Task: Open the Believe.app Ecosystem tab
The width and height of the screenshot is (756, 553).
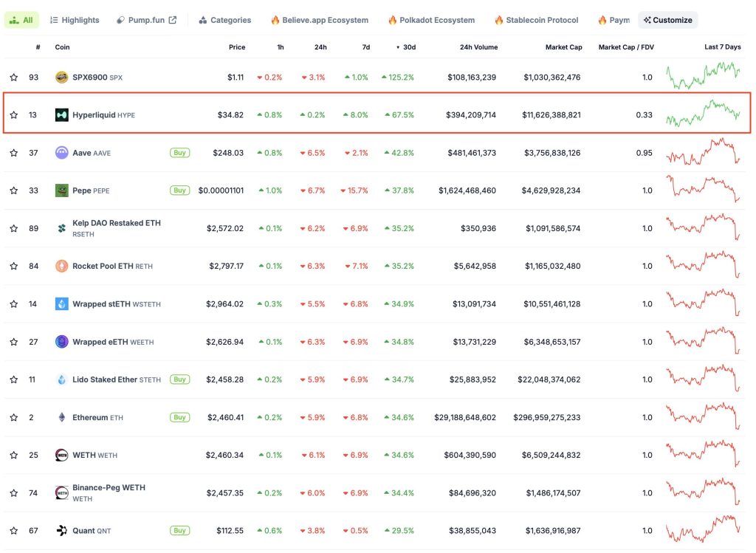Action: 320,20
